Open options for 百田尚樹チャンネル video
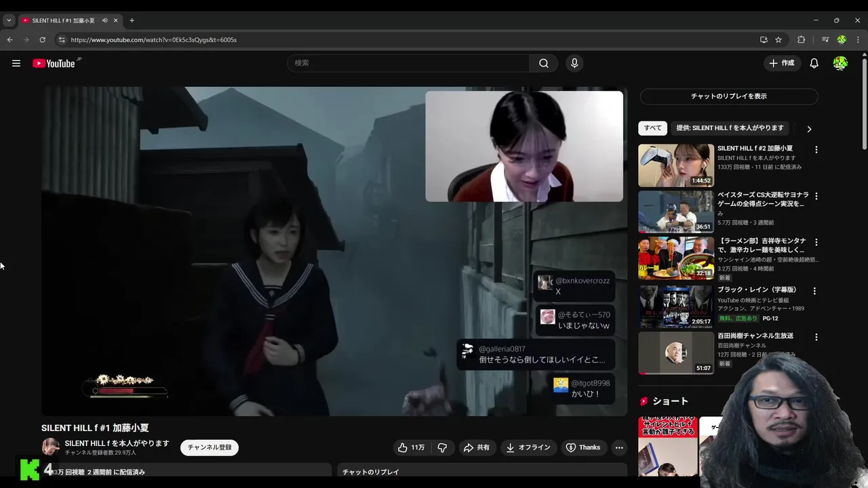The height and width of the screenshot is (488, 868). [816, 337]
